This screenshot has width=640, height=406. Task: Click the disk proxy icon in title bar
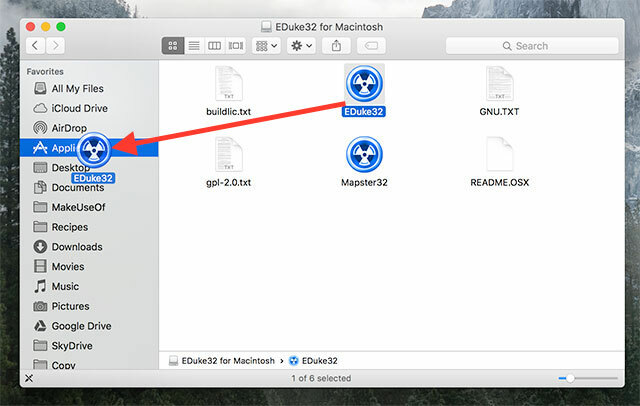pyautogui.click(x=266, y=27)
